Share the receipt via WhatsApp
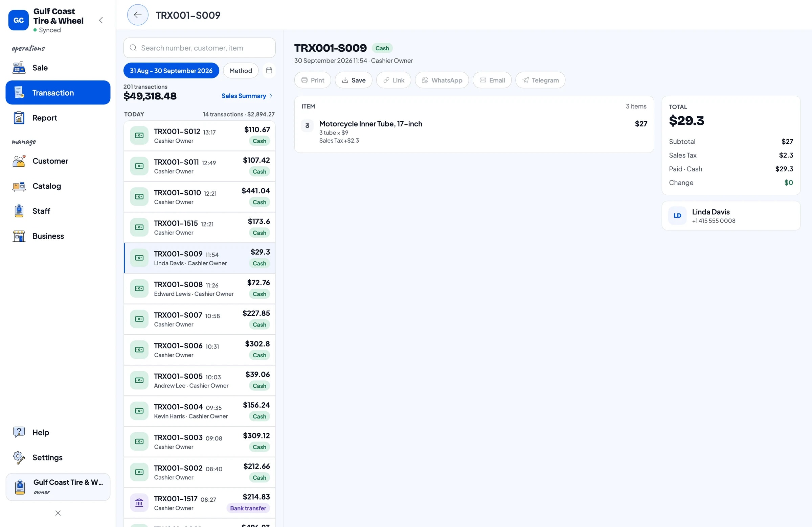This screenshot has width=812, height=527. [x=442, y=80]
